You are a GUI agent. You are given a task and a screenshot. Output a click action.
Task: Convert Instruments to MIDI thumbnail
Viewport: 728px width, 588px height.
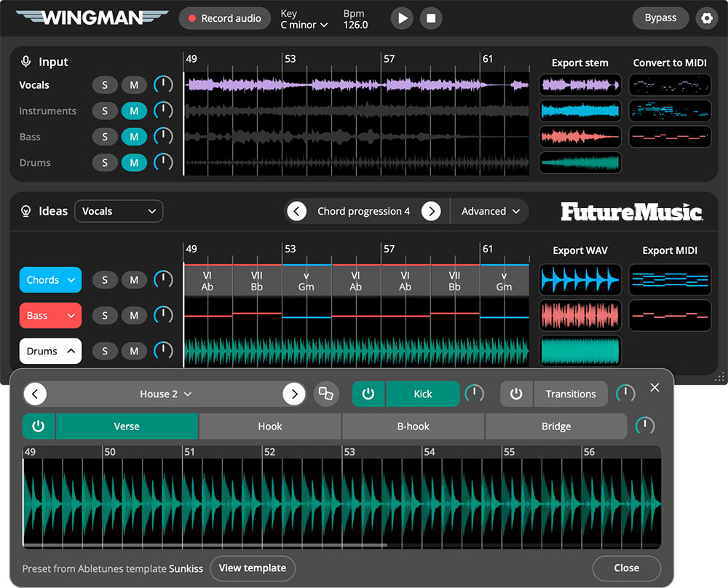(x=670, y=111)
